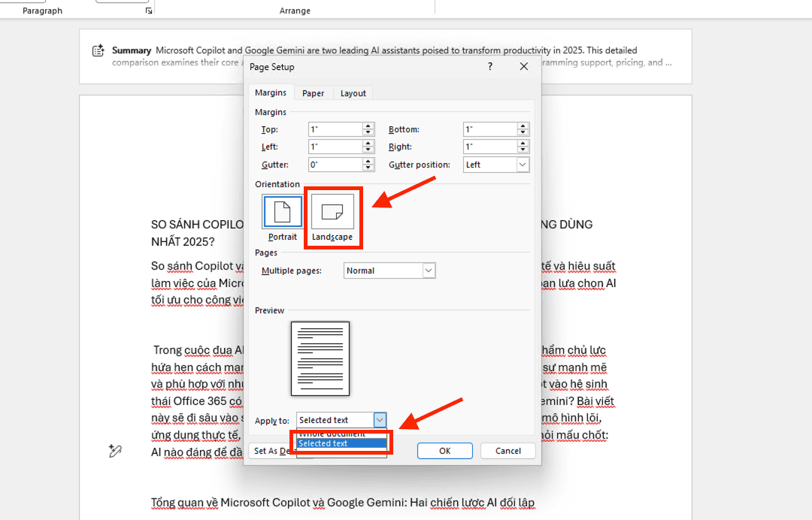The width and height of the screenshot is (812, 520).
Task: Open the Gutter position dropdown
Action: tap(523, 165)
